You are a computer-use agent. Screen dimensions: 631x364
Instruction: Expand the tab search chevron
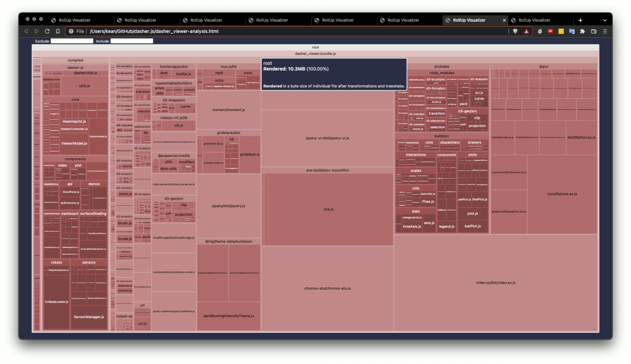click(x=605, y=20)
